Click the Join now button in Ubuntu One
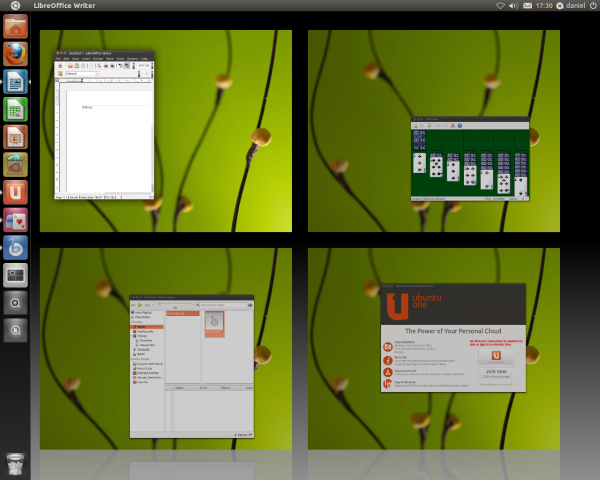 click(x=497, y=370)
